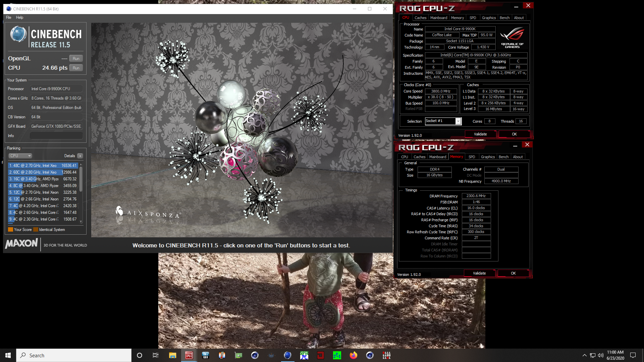Click the 'GeForce GTX 1080/PCIe/SSE' GFX Board field
Viewport: 644px width, 362px height.
(x=56, y=126)
